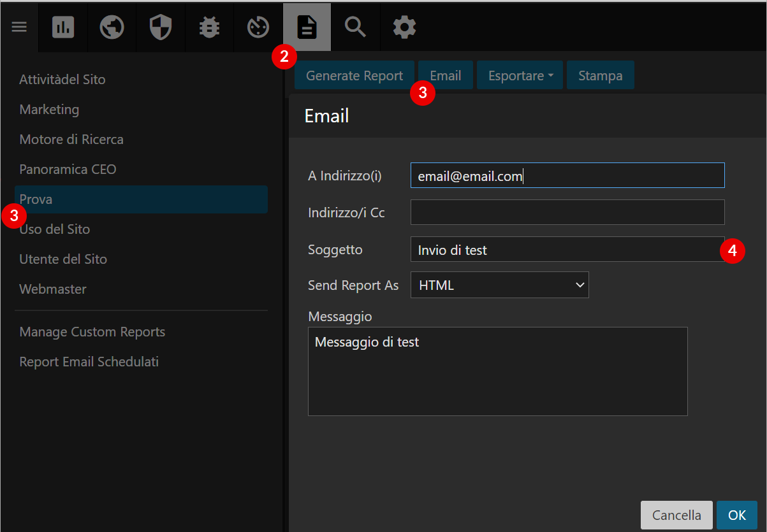Select the bar chart statistics icon

(62, 27)
